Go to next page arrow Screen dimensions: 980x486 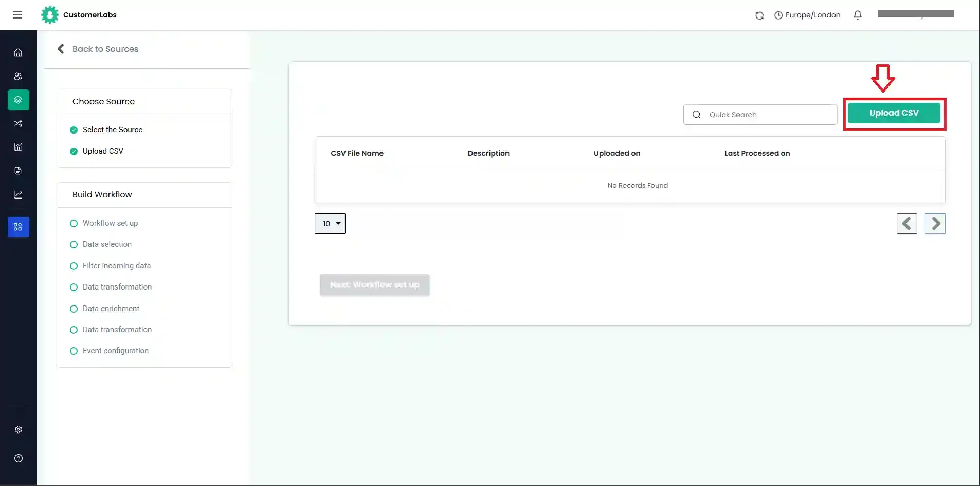935,224
